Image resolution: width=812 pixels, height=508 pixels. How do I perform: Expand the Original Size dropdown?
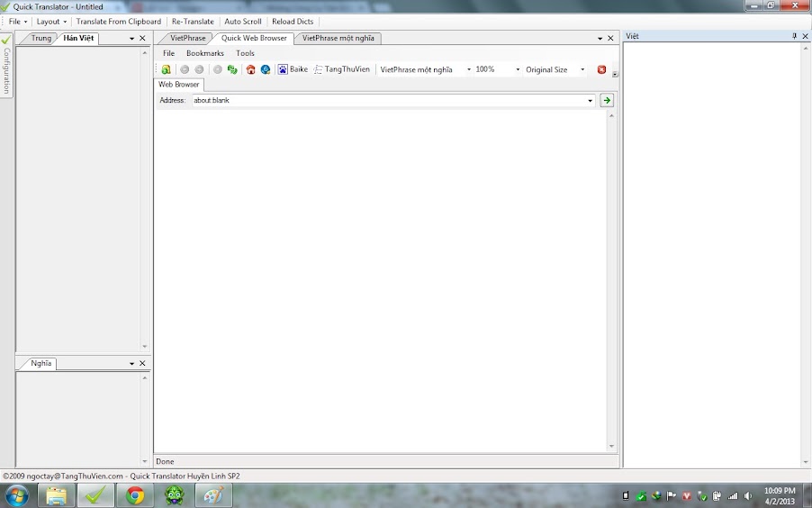582,69
